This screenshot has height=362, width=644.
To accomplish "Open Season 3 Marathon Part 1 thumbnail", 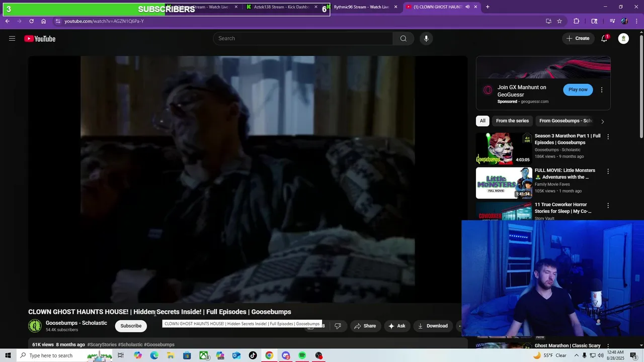I will [x=504, y=148].
